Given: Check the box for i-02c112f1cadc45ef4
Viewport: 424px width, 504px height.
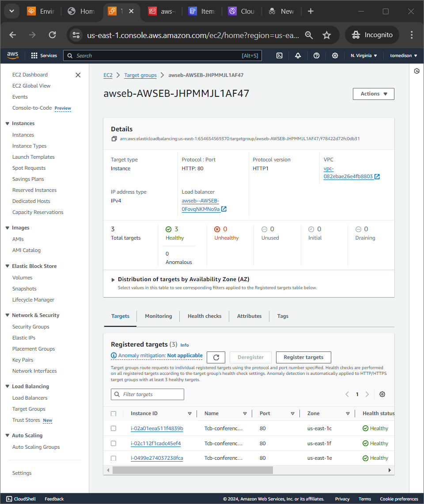Looking at the screenshot, I should click(x=114, y=443).
